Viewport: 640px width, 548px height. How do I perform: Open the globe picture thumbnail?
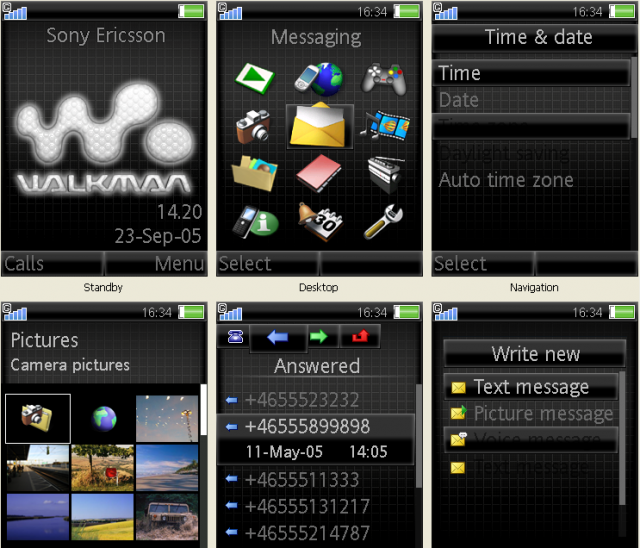coord(104,419)
